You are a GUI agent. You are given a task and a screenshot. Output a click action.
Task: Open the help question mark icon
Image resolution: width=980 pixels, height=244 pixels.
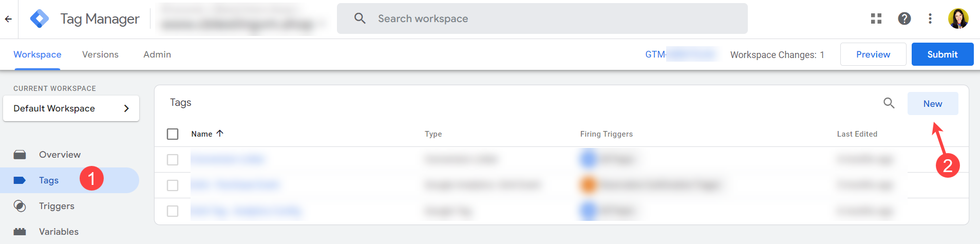coord(904,19)
